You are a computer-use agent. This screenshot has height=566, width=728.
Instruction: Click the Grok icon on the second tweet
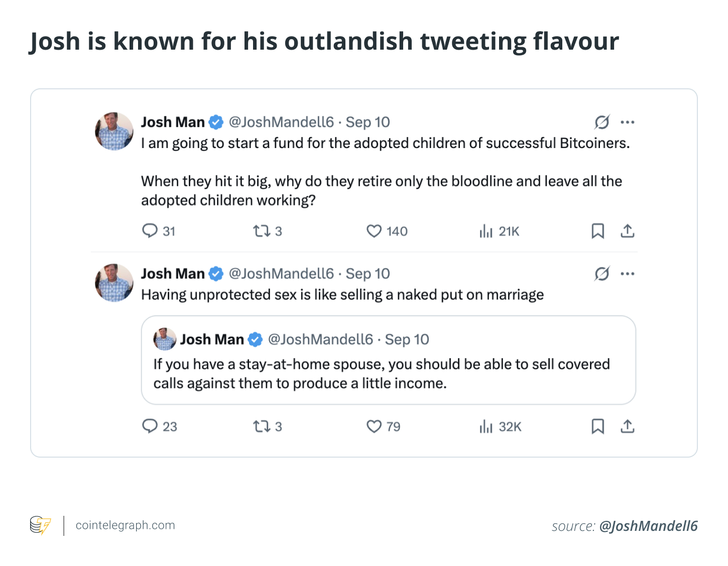click(x=602, y=273)
